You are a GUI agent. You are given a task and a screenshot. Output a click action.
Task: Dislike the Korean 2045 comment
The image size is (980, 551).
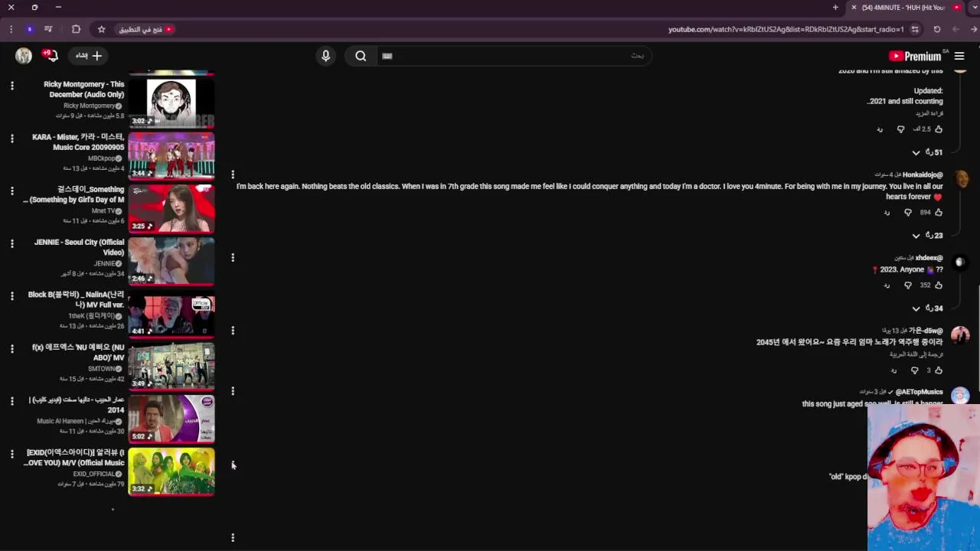[x=914, y=370]
